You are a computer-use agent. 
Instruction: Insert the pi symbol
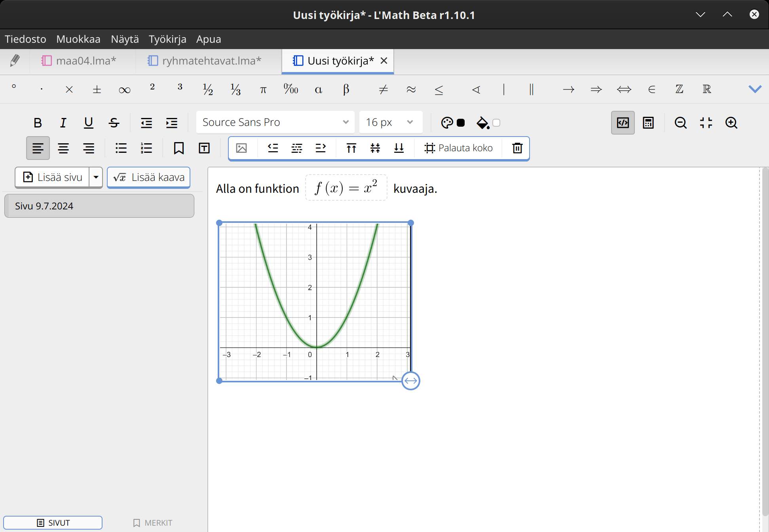pos(263,89)
